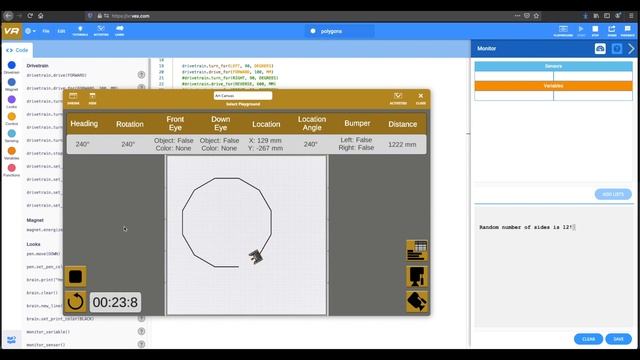Open the browser hamburger menu
The width and height of the screenshot is (640, 360).
click(631, 16)
